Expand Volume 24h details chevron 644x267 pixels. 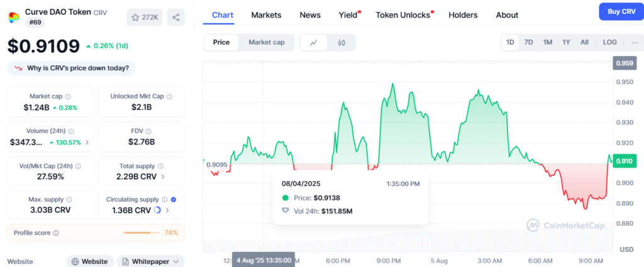click(87, 143)
